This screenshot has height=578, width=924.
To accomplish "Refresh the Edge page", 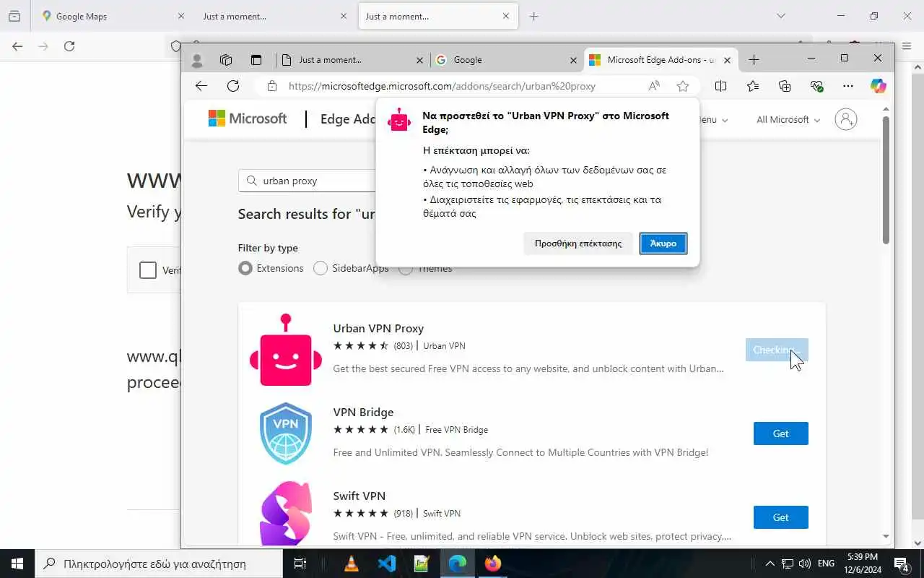I will click(233, 86).
